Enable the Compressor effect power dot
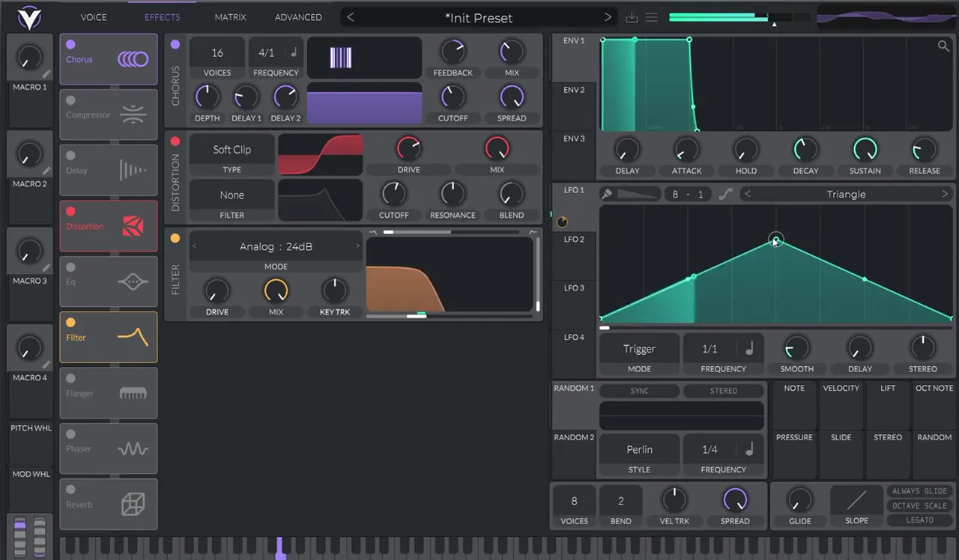Screen dimensions: 959x560 [x=70, y=100]
